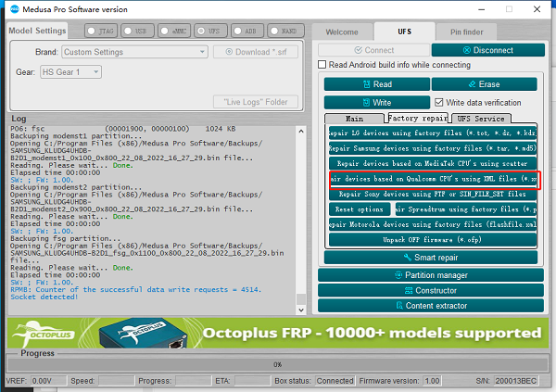Click the Erase eraser icon
Screen dimensions: 556x392
pyautogui.click(x=472, y=84)
